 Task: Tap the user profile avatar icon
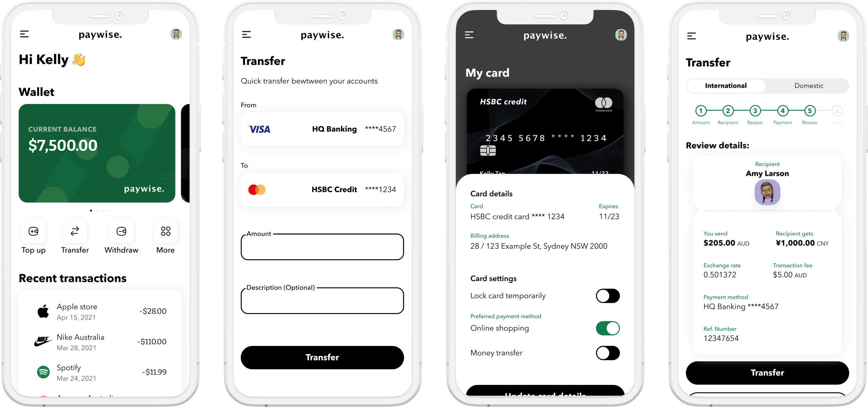click(x=176, y=34)
